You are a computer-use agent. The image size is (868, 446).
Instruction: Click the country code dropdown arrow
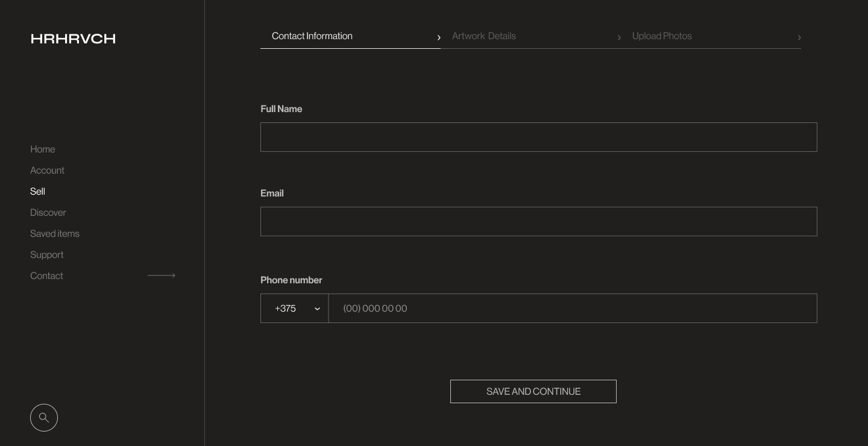click(317, 309)
